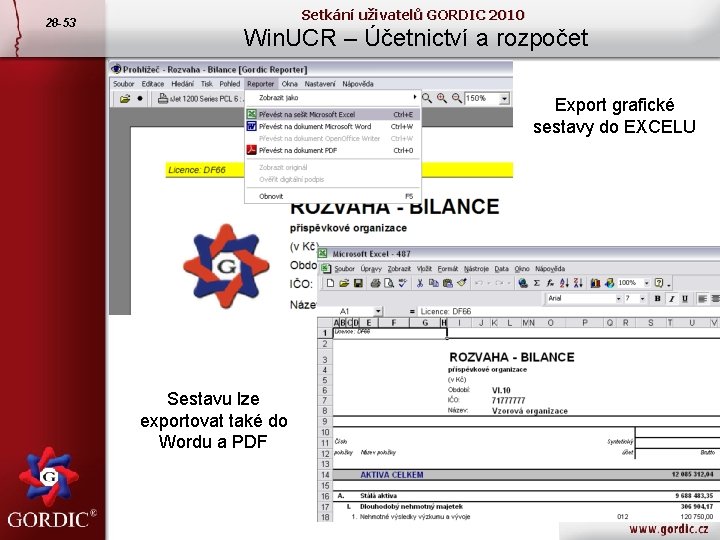Click the zoom in magnifier with plus
This screenshot has width=720, height=540.
coord(442,98)
